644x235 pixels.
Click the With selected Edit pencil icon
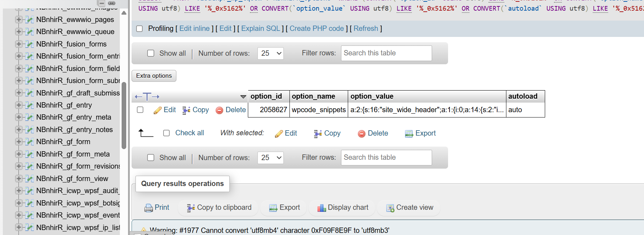point(279,134)
